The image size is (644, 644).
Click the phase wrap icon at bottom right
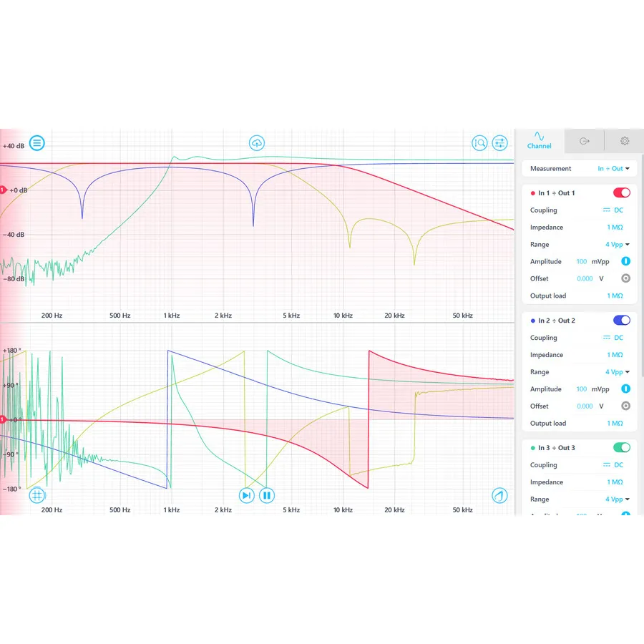point(499,495)
